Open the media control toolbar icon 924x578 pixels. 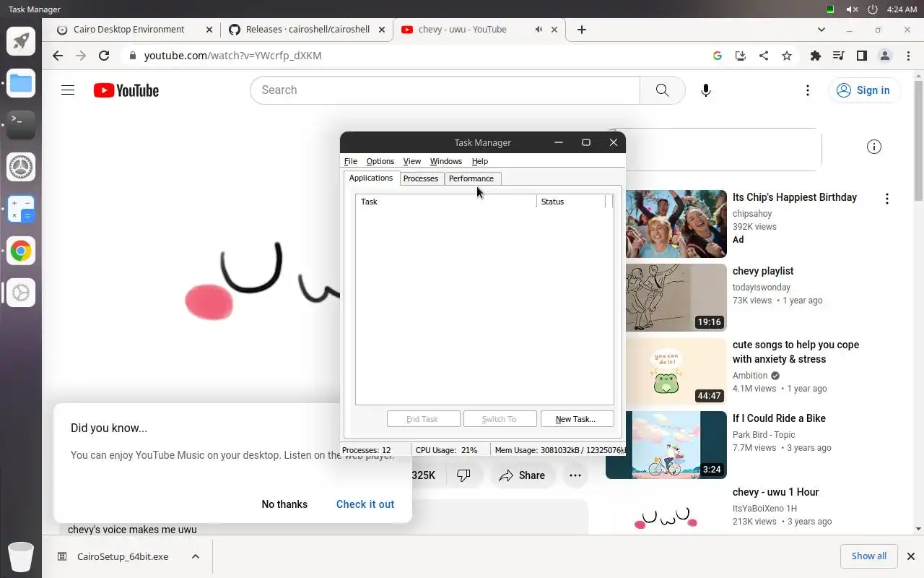[838, 56]
